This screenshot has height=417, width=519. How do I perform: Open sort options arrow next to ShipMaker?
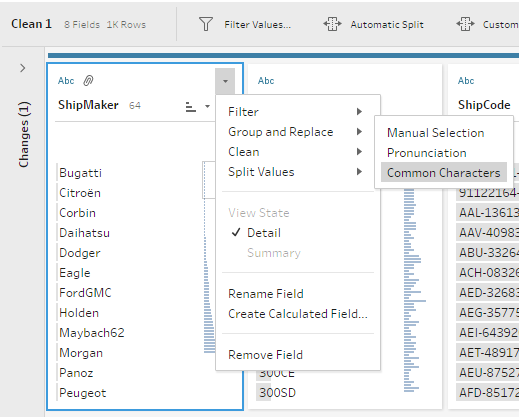[207, 107]
